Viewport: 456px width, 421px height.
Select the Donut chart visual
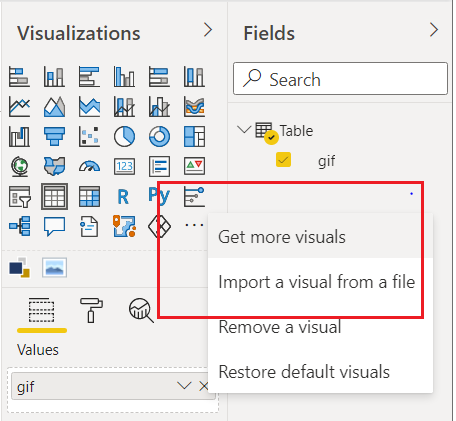159,136
